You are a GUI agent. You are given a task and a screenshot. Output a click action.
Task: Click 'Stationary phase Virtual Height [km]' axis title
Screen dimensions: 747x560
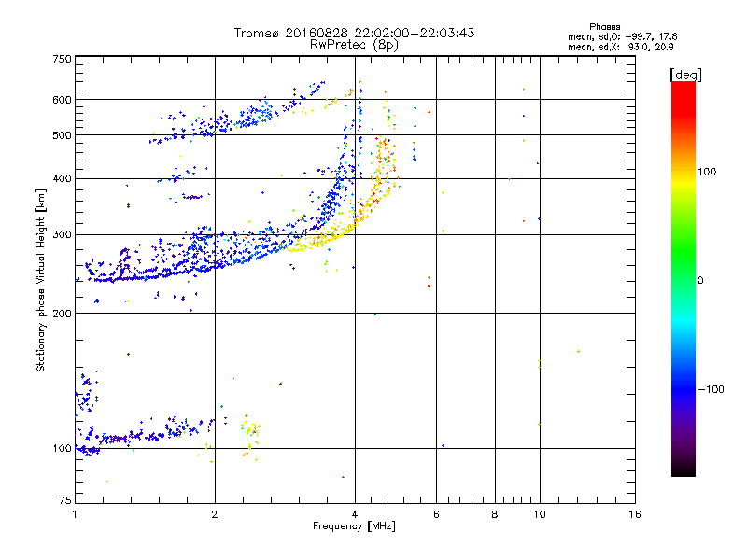[x=41, y=280]
